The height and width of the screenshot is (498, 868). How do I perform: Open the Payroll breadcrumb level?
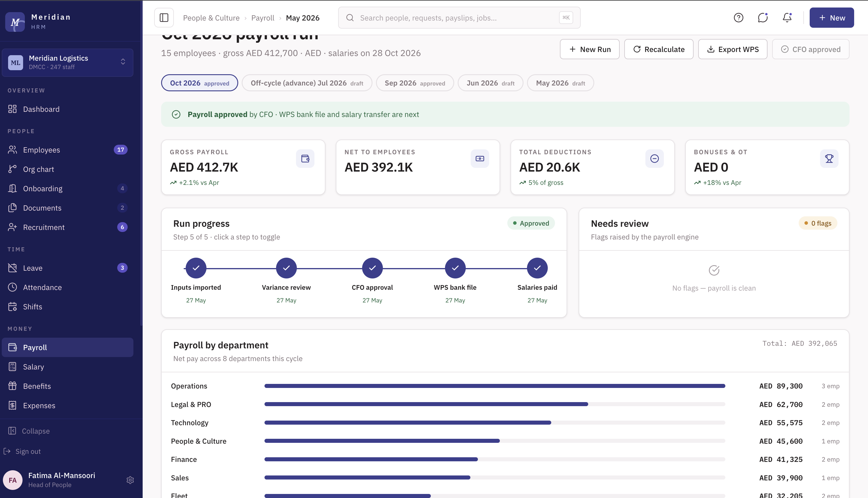(x=262, y=18)
